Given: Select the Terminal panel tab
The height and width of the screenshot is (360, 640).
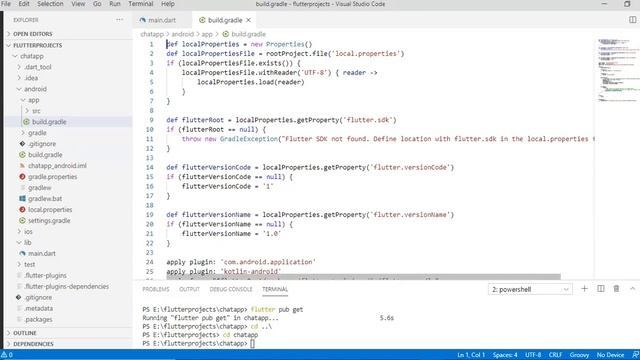Looking at the screenshot, I should tap(275, 289).
